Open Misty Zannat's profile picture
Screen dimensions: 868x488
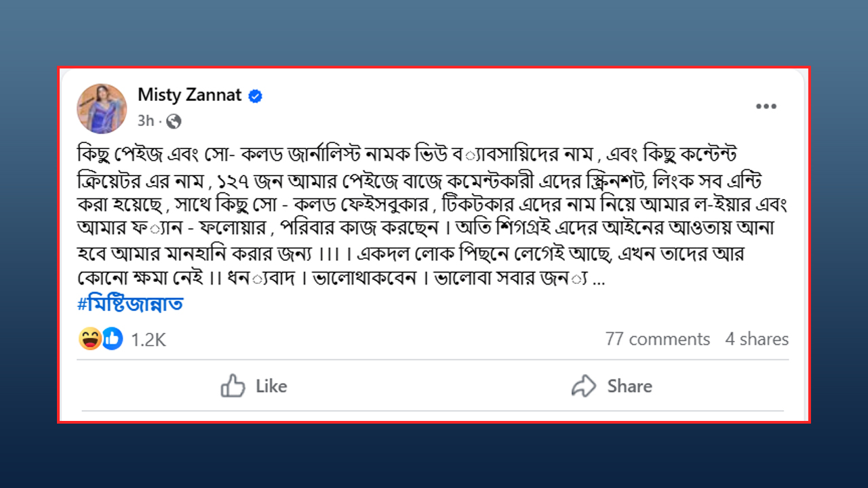click(x=102, y=108)
